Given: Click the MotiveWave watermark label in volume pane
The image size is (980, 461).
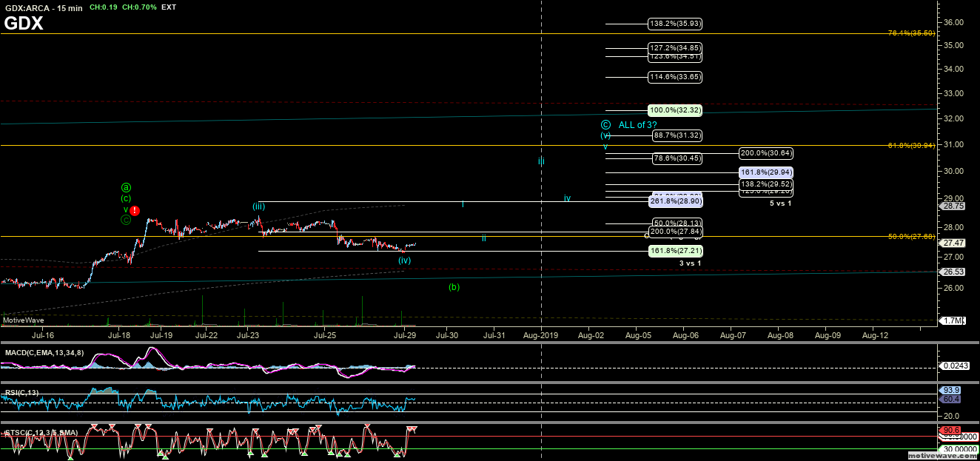Looking at the screenshot, I should (24, 320).
